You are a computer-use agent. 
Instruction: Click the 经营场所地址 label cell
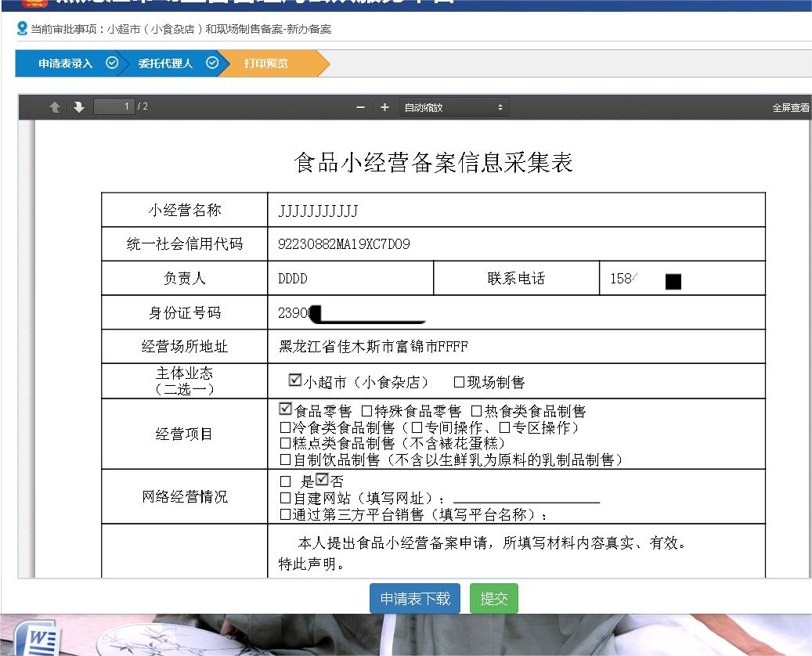point(184,346)
